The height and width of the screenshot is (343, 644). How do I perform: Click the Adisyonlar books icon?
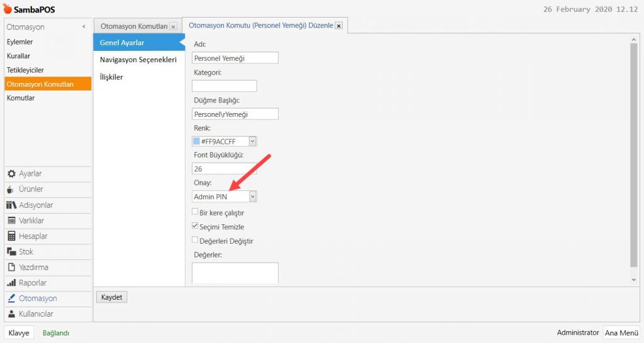click(x=11, y=205)
